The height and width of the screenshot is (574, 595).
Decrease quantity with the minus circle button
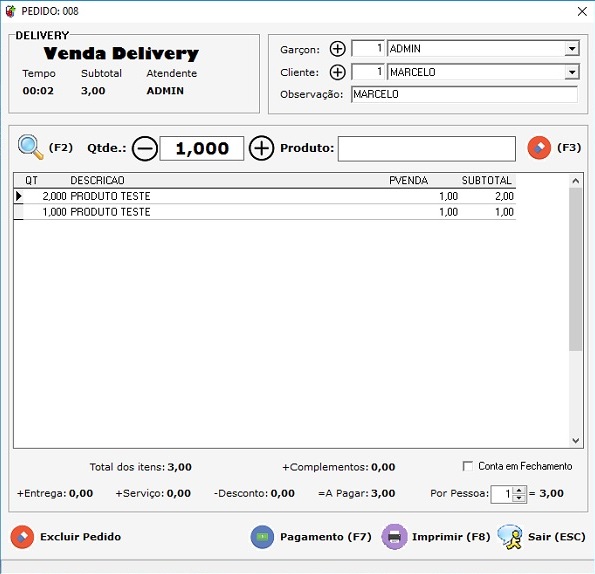click(145, 148)
